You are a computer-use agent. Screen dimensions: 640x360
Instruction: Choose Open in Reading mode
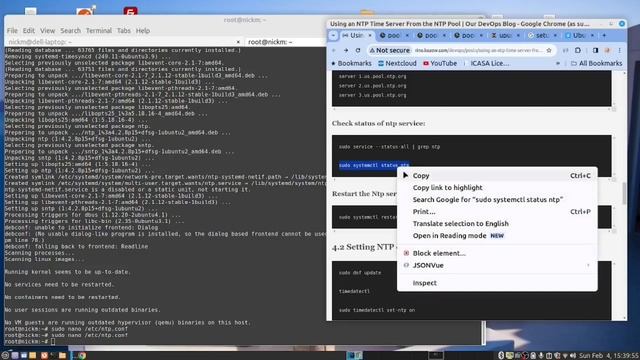(497, 236)
